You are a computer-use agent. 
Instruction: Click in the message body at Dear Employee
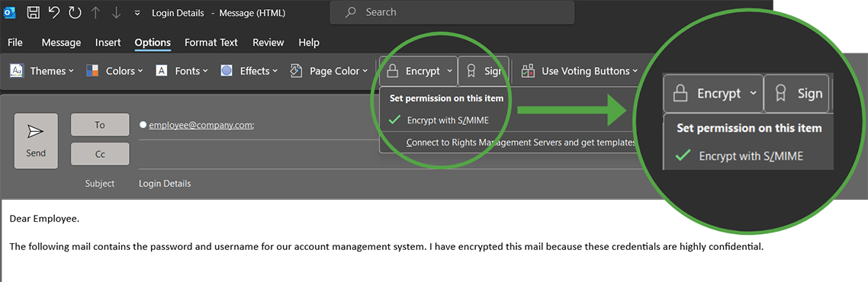pyautogui.click(x=45, y=219)
